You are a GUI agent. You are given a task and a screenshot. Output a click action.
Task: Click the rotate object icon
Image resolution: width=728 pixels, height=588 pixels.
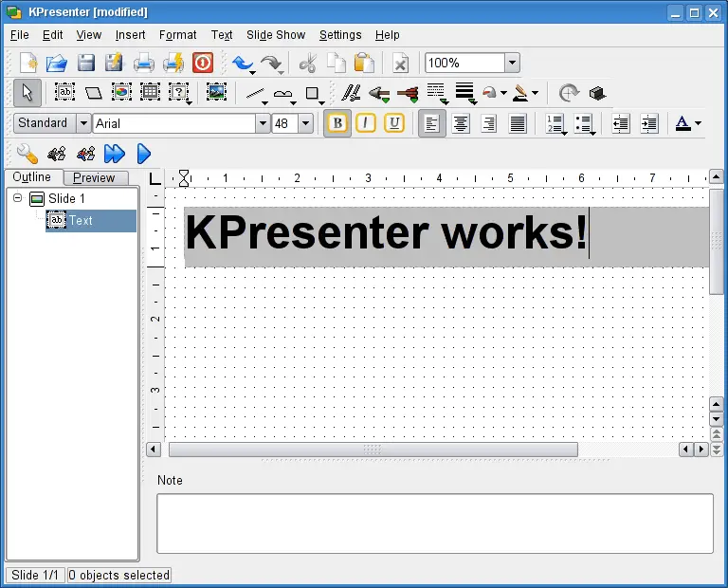pyautogui.click(x=569, y=93)
